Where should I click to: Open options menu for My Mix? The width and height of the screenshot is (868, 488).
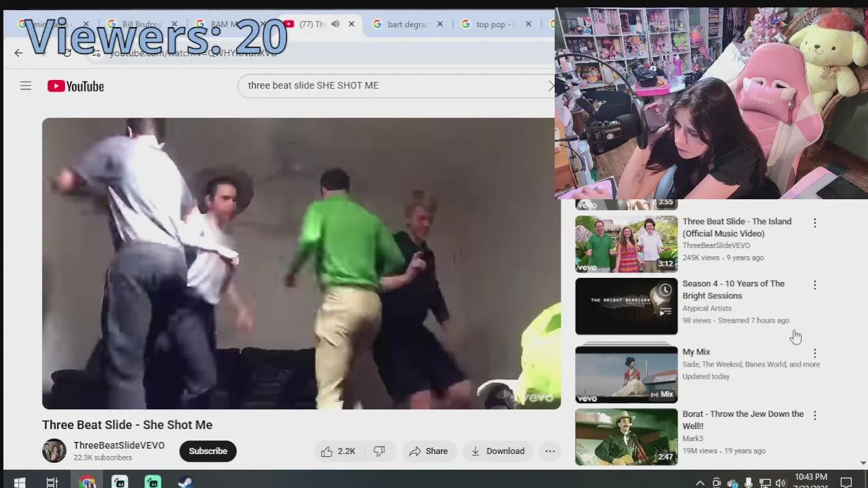(x=814, y=353)
